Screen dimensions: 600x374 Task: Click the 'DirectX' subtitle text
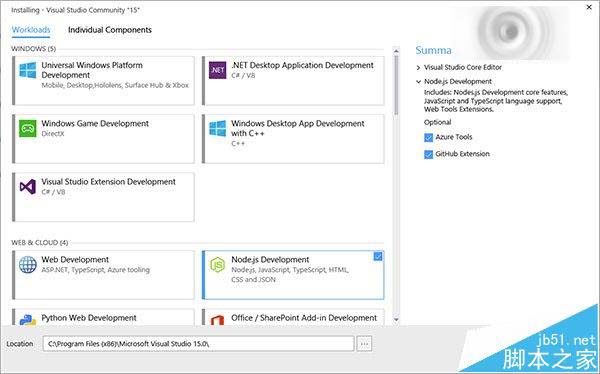pyautogui.click(x=53, y=134)
